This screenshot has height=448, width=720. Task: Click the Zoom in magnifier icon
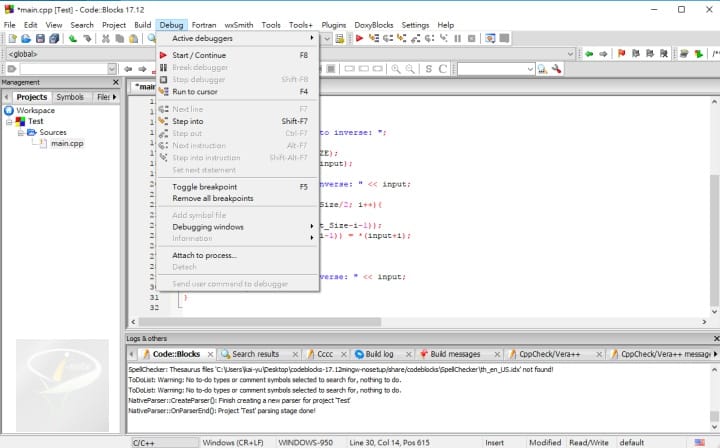(x=397, y=69)
